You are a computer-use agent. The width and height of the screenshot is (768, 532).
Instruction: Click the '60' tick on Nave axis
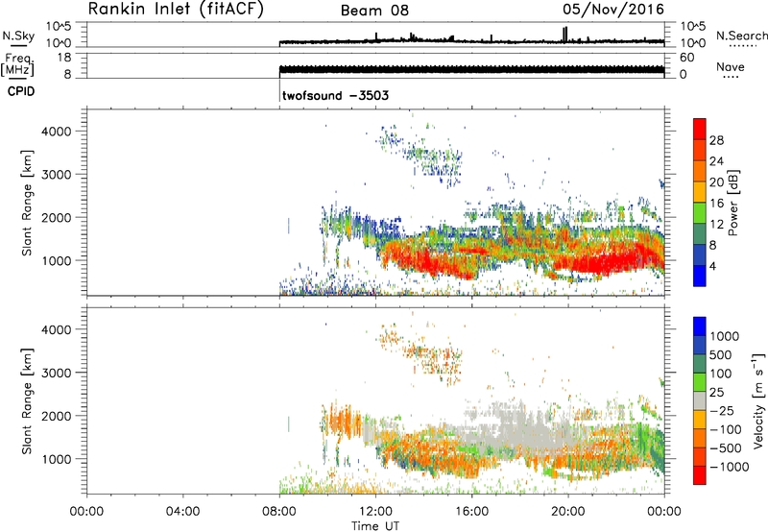pyautogui.click(x=686, y=58)
